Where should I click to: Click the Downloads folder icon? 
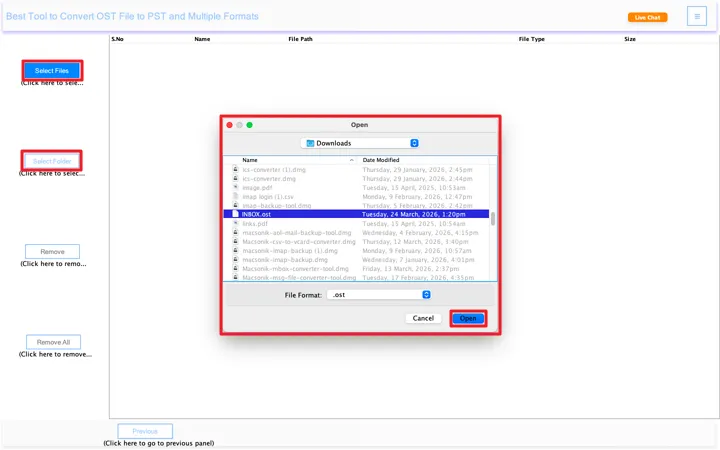(310, 143)
